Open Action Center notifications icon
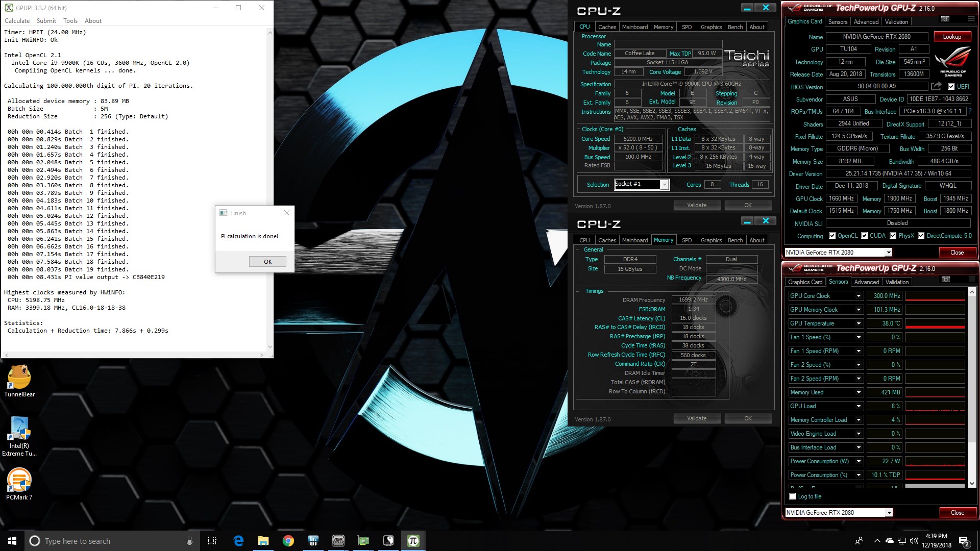Viewport: 980px width, 551px height. (964, 541)
